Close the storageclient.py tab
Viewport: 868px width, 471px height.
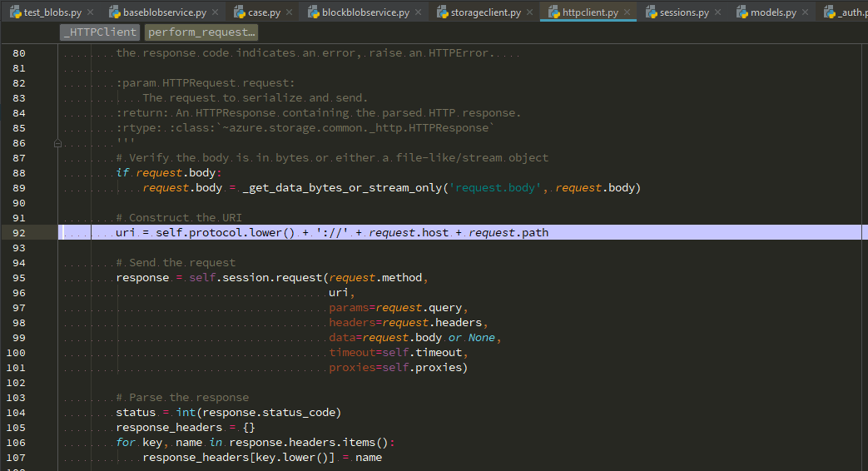(x=530, y=12)
